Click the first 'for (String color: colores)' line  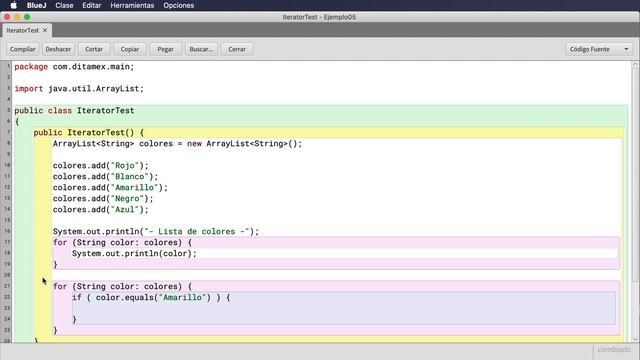point(122,242)
